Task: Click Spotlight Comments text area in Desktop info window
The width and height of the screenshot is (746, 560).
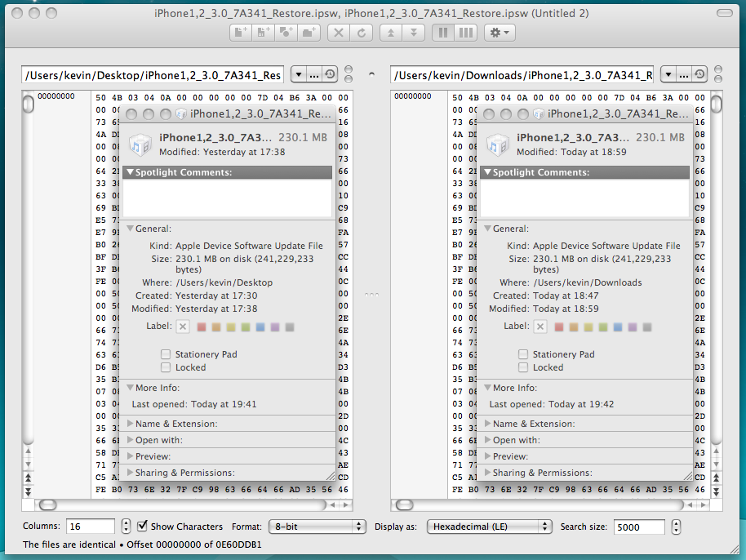Action: point(228,198)
